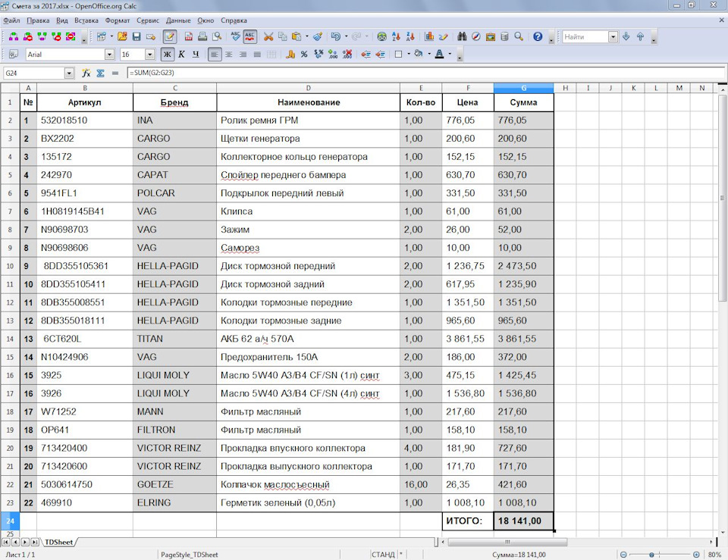Open the Вставка menu
728x560 pixels.
[86, 20]
